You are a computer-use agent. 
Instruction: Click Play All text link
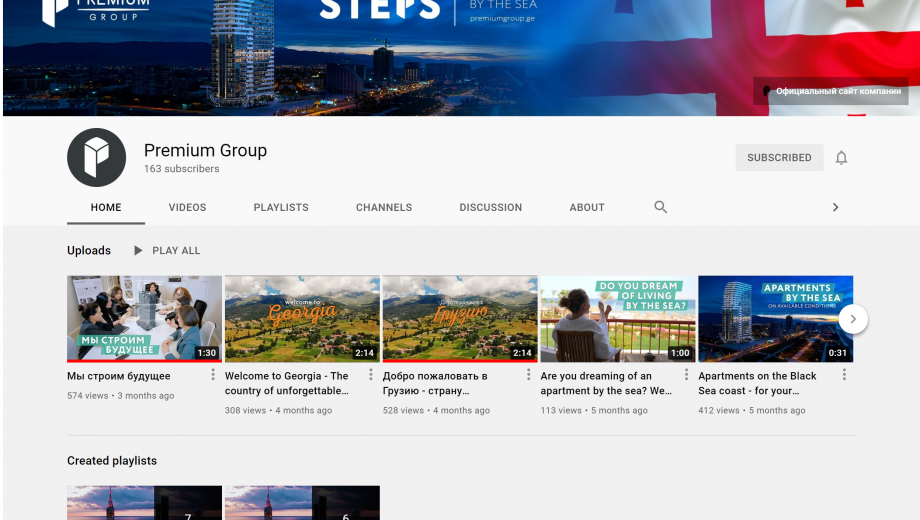click(x=176, y=251)
